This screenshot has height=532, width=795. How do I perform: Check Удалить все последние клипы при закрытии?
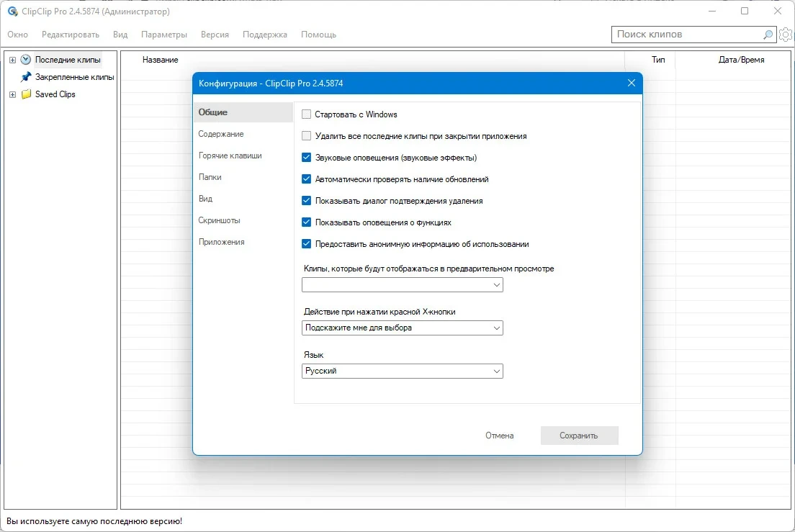[306, 136]
